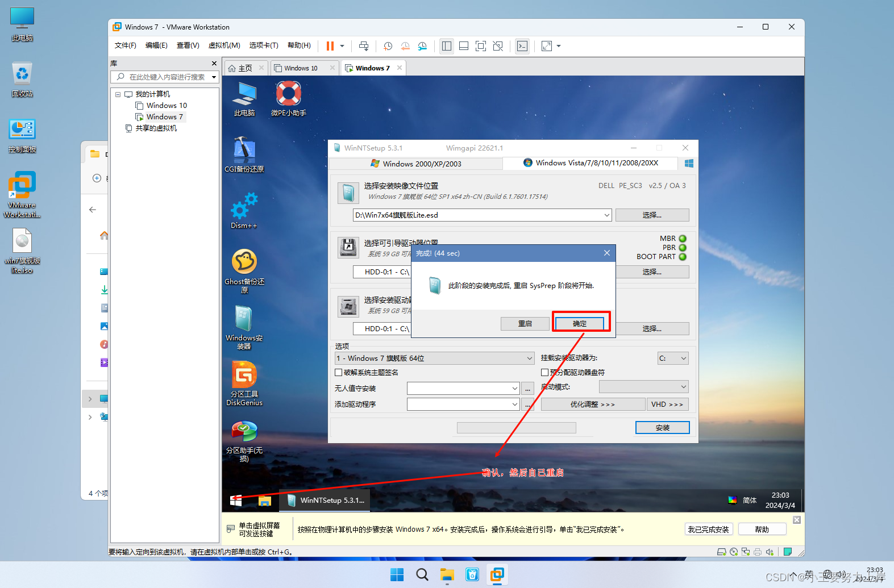Close the Windows 7 tab
The image size is (894, 588).
coord(400,68)
